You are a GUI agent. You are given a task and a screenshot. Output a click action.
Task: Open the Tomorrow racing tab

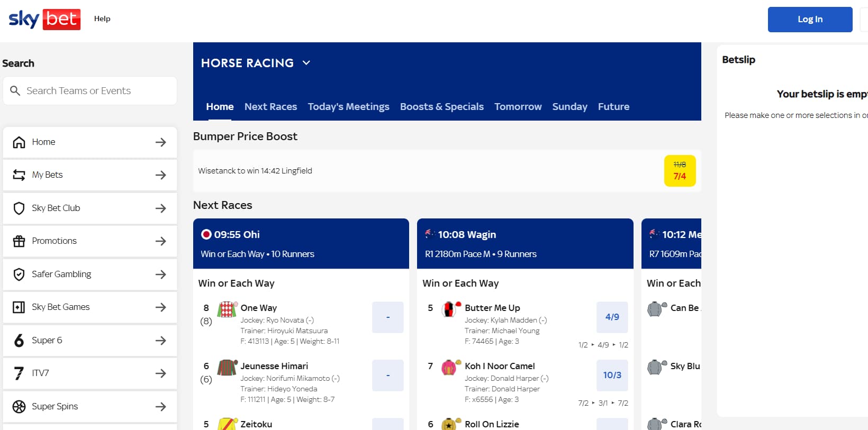[518, 106]
